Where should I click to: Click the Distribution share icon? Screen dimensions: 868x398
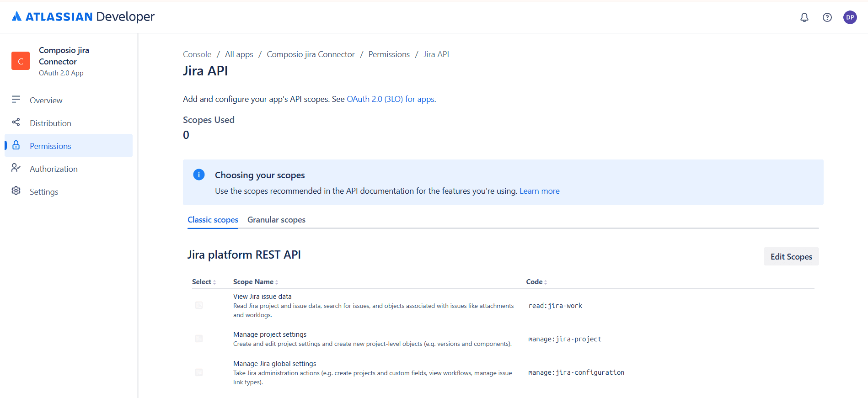[x=16, y=122]
